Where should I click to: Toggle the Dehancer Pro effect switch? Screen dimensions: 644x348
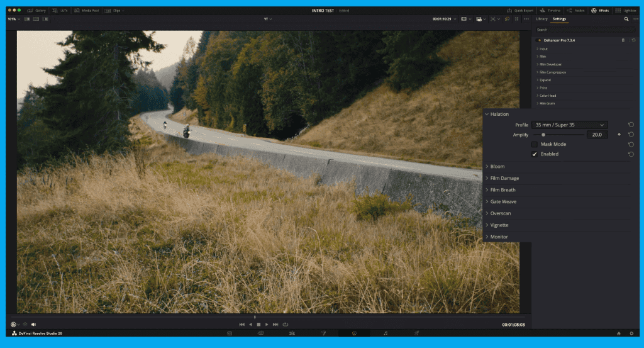tap(539, 40)
